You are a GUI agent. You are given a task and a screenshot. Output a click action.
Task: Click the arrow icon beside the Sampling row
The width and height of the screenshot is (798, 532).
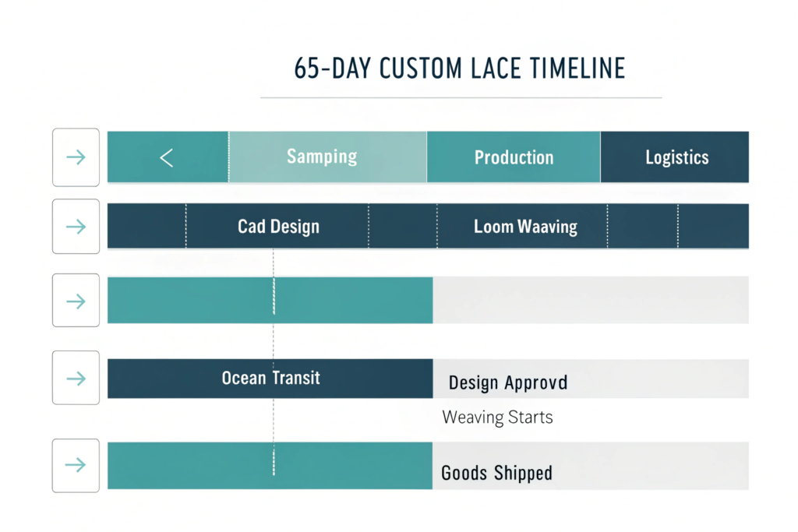[76, 157]
